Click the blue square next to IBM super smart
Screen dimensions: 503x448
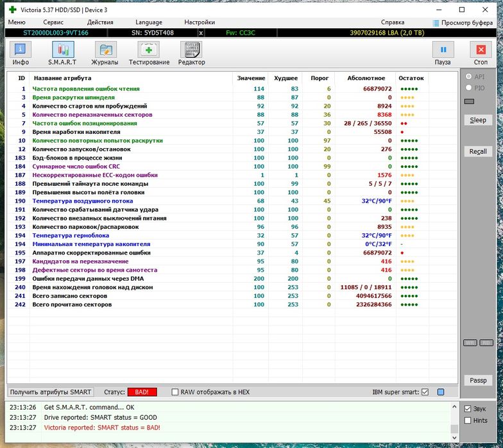[x=441, y=392]
